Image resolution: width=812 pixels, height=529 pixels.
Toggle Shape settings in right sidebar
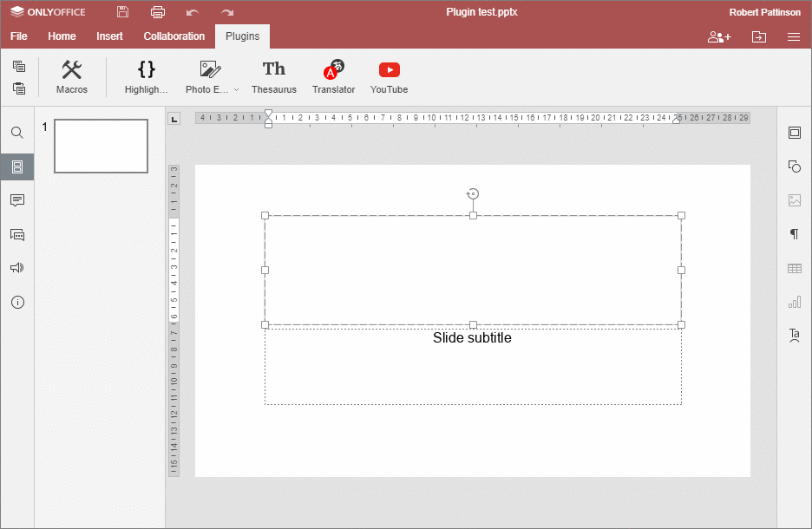pyautogui.click(x=794, y=167)
